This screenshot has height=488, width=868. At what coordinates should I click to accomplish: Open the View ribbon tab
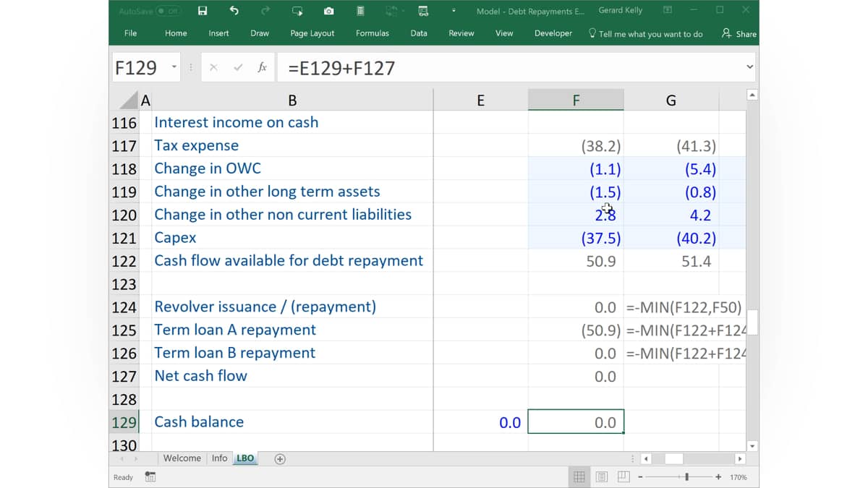coord(504,33)
